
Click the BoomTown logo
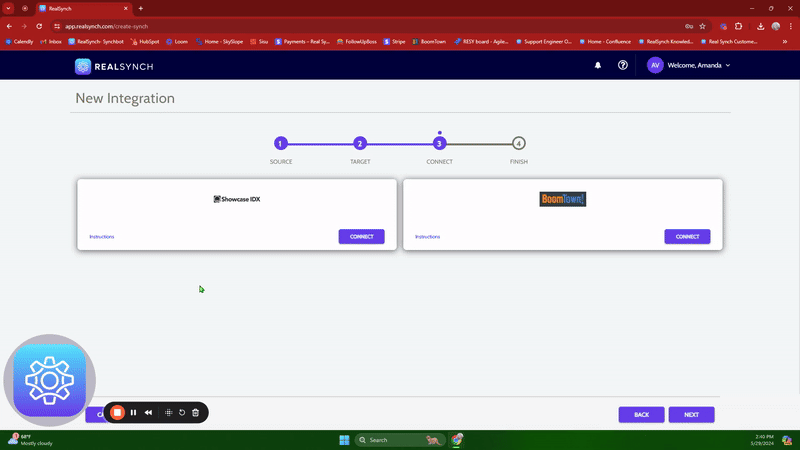(x=563, y=199)
